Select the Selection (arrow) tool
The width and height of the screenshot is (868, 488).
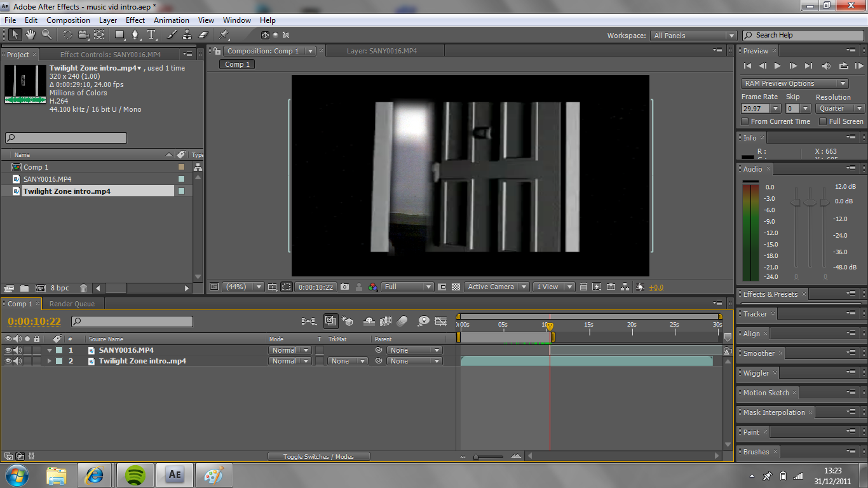[x=15, y=34]
